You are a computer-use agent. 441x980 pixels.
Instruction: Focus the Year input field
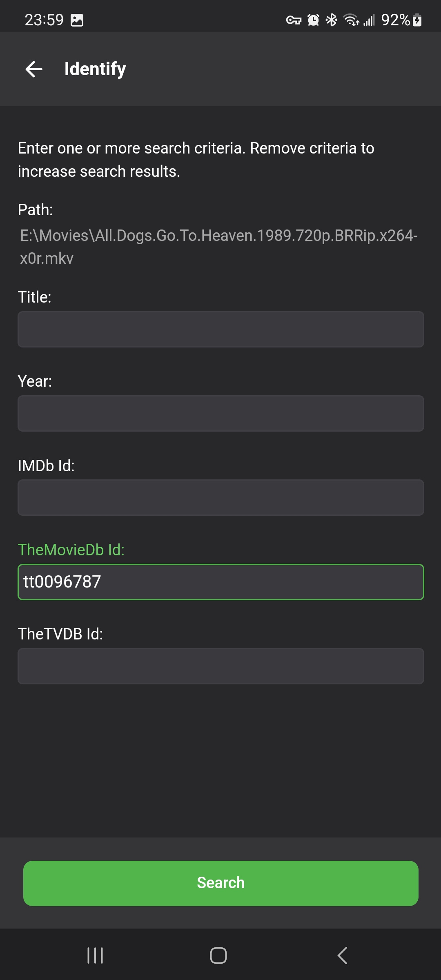point(220,413)
